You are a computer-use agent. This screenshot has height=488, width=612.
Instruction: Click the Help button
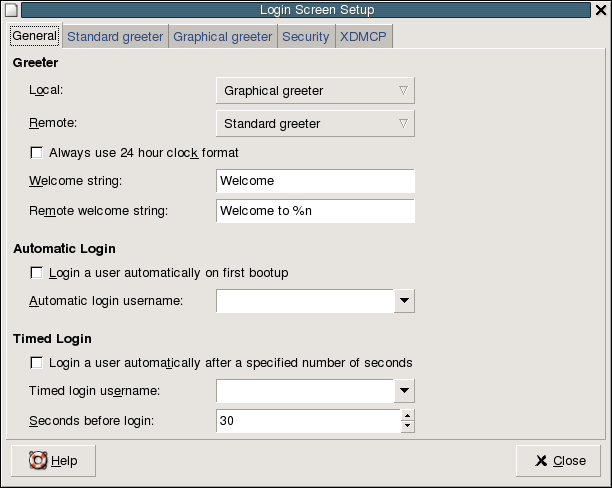pos(53,461)
